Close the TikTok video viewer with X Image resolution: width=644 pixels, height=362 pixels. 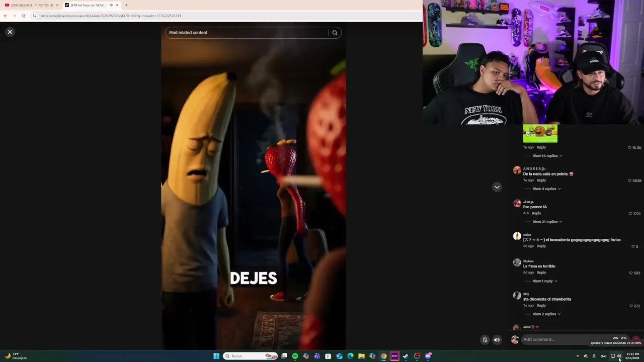pos(10,32)
